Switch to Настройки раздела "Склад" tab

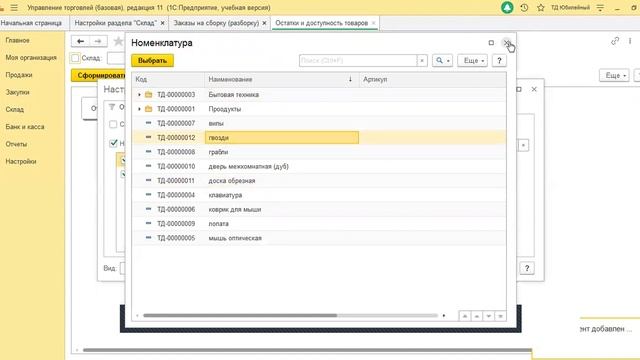point(115,23)
